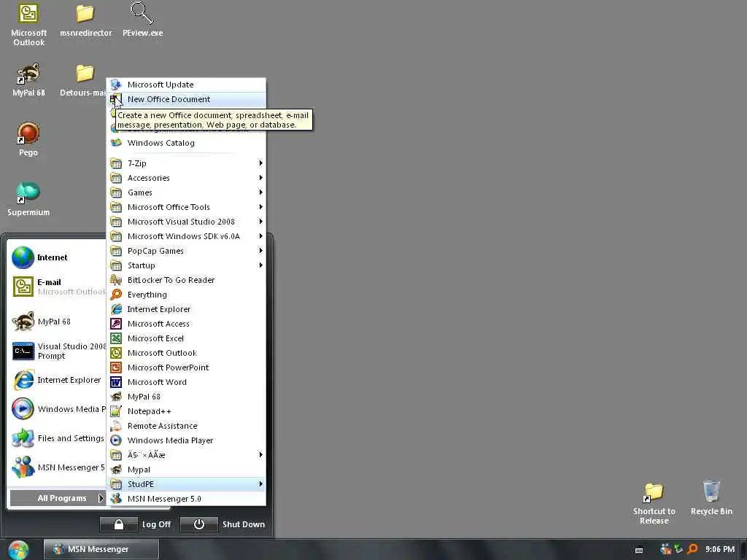Expand the Startup submenu arrow
The width and height of the screenshot is (747, 560).
260,265
